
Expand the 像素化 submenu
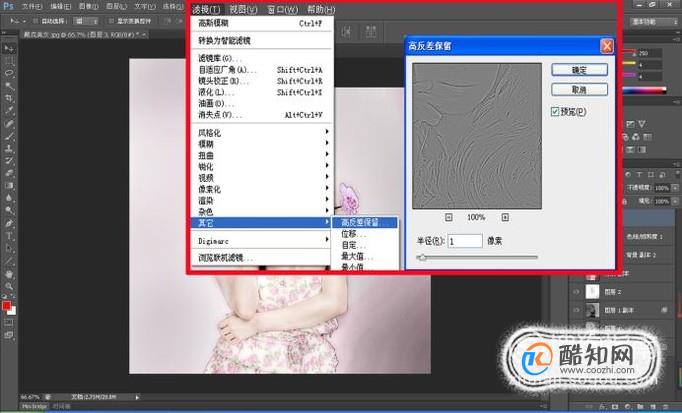pos(261,189)
